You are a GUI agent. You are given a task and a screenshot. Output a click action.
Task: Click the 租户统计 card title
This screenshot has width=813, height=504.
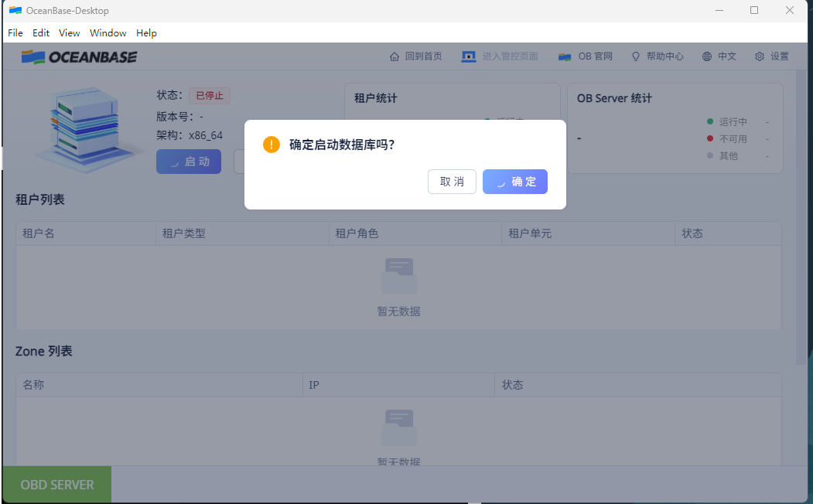coord(375,98)
